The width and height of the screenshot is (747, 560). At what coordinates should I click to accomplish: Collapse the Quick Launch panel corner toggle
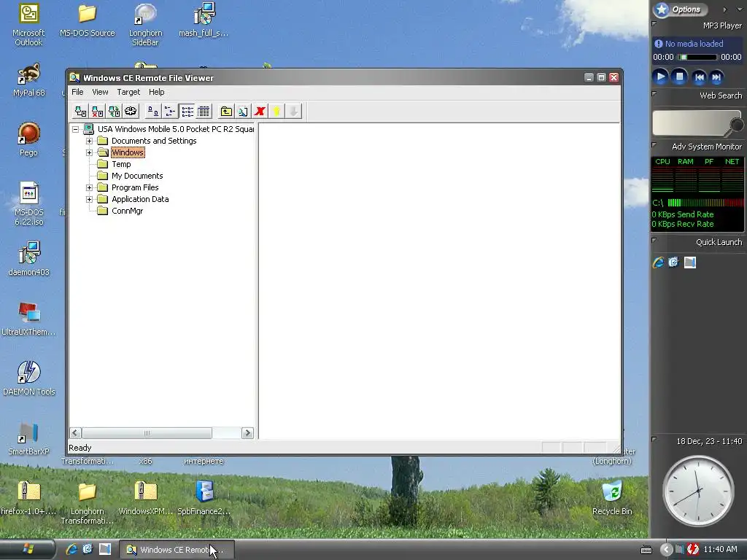tap(654, 241)
